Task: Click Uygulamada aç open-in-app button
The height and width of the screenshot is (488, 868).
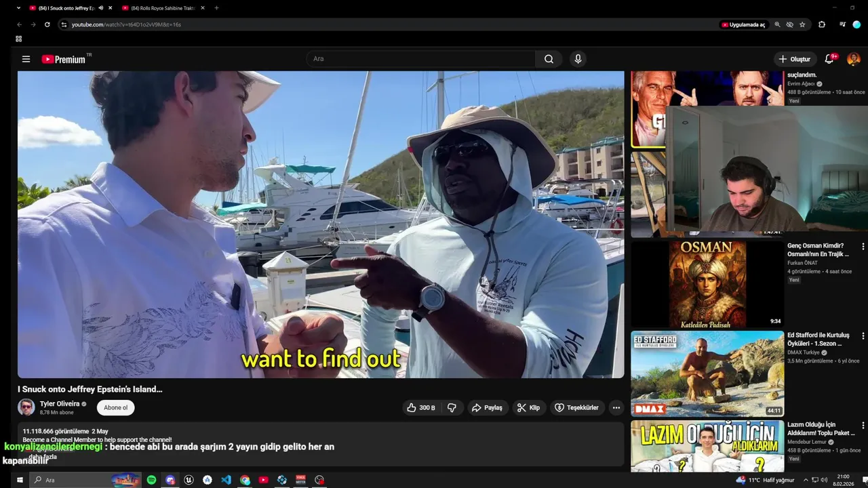Action: point(743,24)
